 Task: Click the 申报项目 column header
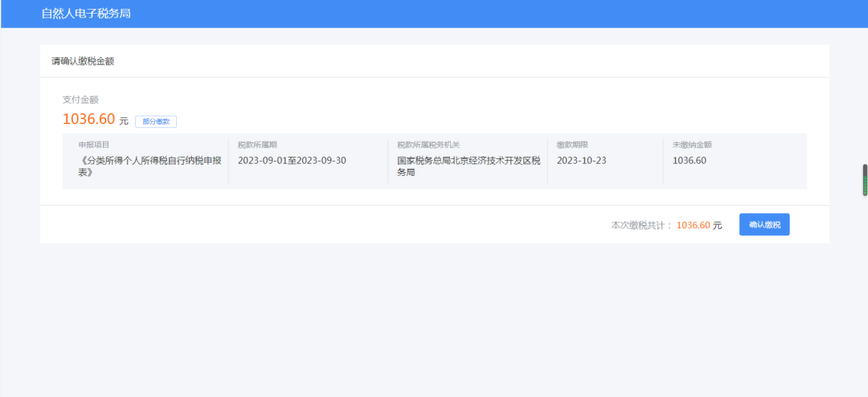pyautogui.click(x=93, y=145)
